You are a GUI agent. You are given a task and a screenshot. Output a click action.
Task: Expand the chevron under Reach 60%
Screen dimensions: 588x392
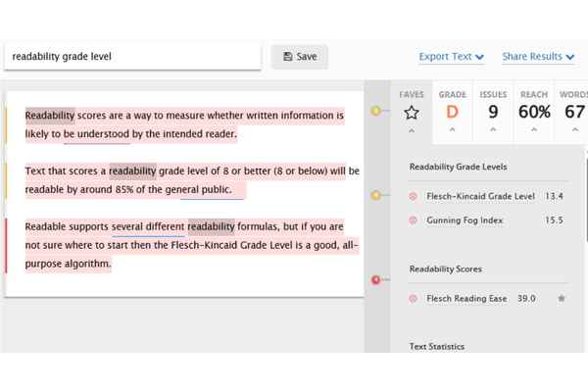pyautogui.click(x=534, y=129)
